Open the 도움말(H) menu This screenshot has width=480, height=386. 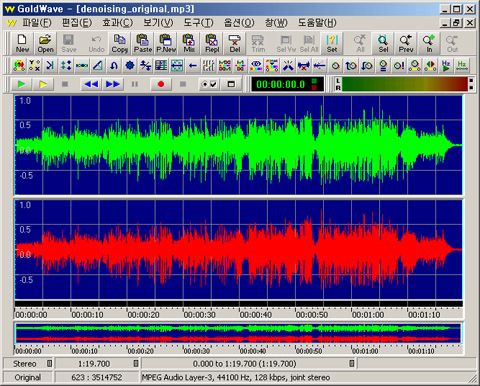point(317,23)
